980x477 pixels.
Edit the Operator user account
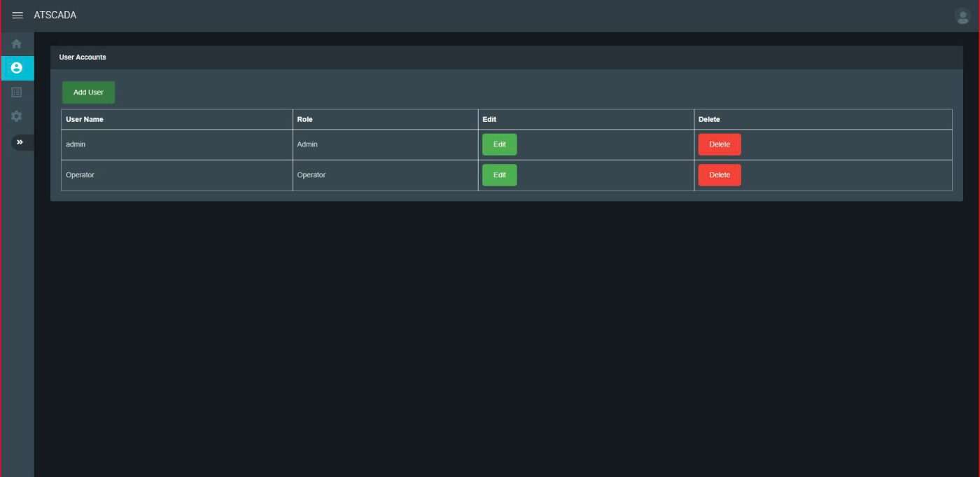coord(499,175)
